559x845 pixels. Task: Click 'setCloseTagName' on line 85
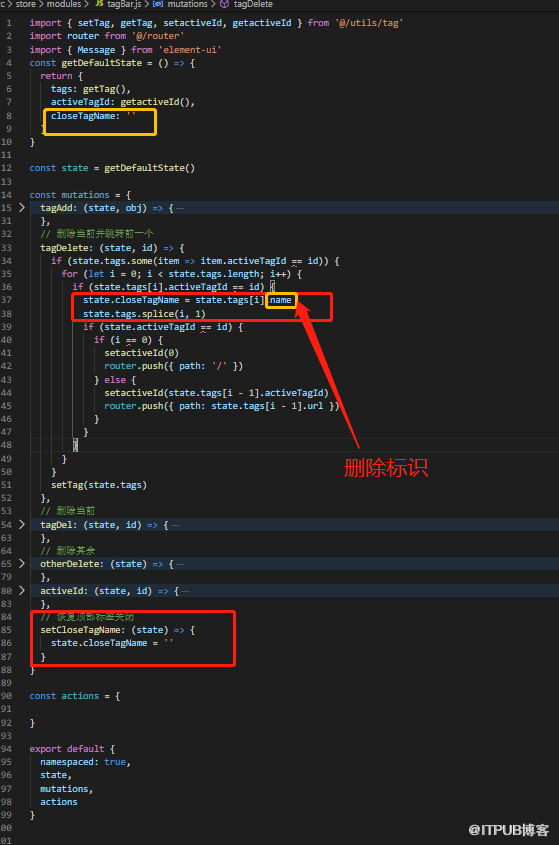(80, 630)
